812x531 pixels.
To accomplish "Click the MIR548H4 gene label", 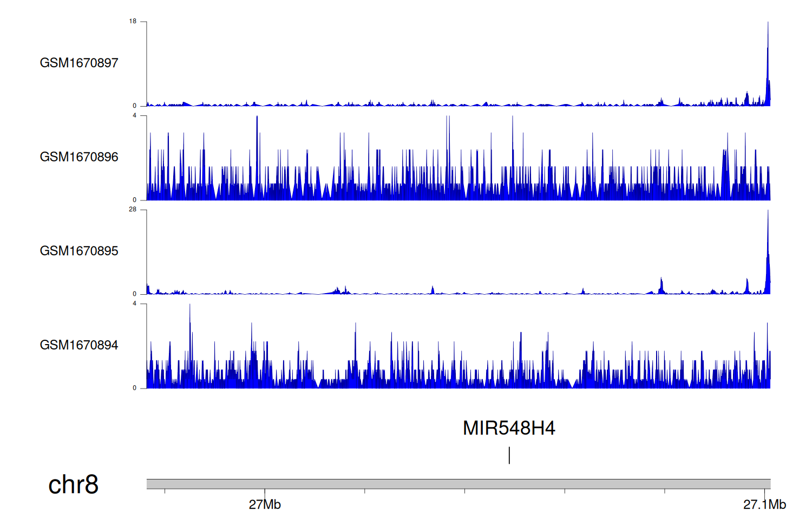I will tap(509, 428).
